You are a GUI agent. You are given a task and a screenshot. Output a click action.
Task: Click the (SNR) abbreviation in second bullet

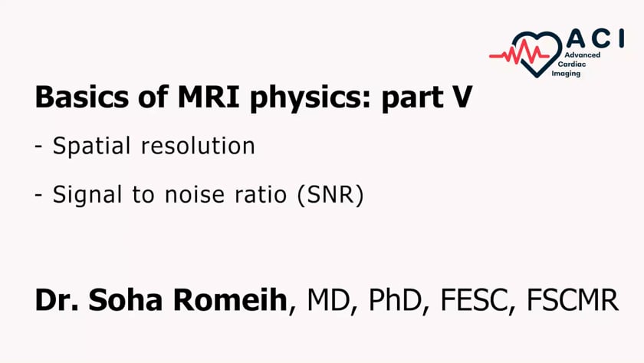tap(330, 194)
